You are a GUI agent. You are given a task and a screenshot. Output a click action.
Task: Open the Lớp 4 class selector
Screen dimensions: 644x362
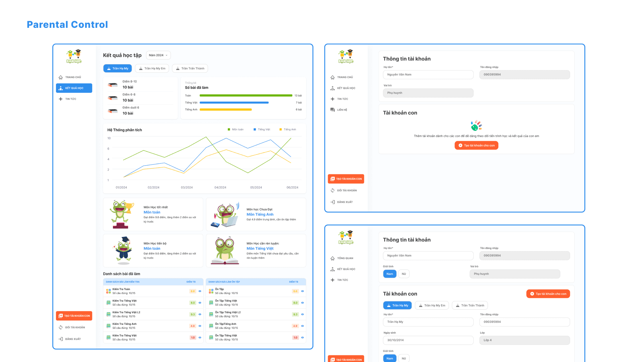point(525,340)
